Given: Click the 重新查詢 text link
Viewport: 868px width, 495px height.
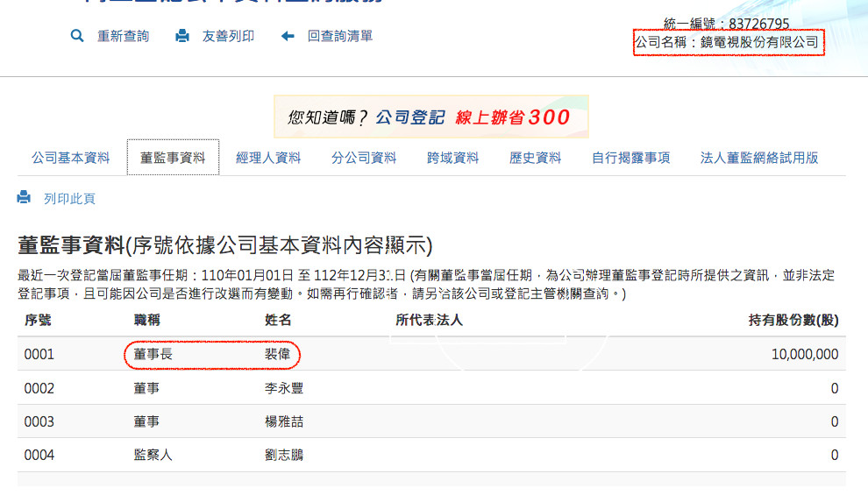Looking at the screenshot, I should point(123,36).
